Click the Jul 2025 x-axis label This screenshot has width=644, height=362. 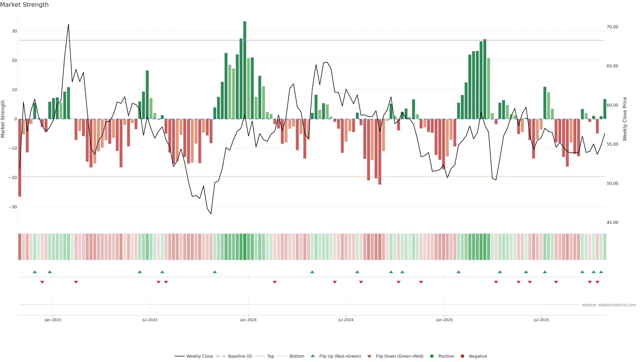pyautogui.click(x=541, y=320)
